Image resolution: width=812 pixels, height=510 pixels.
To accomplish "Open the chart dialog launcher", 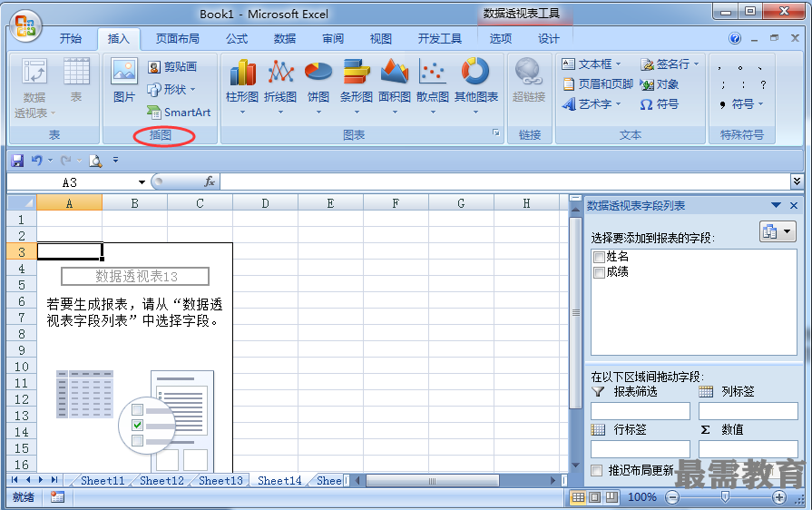I will (496, 133).
